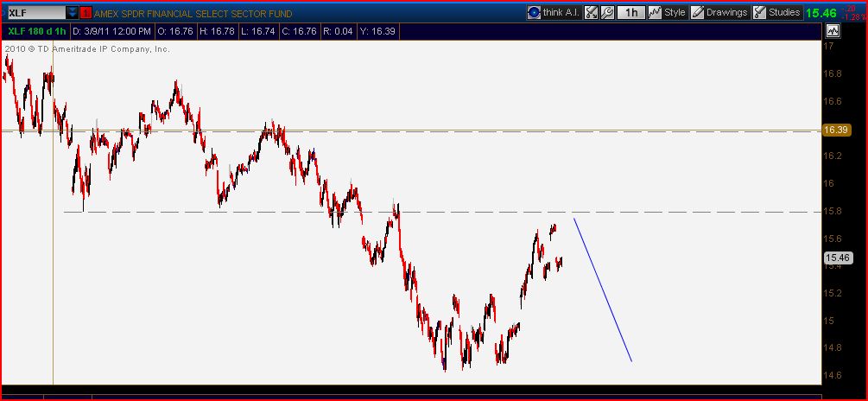
Task: Click the green 15.46 last price
Action: tap(821, 13)
